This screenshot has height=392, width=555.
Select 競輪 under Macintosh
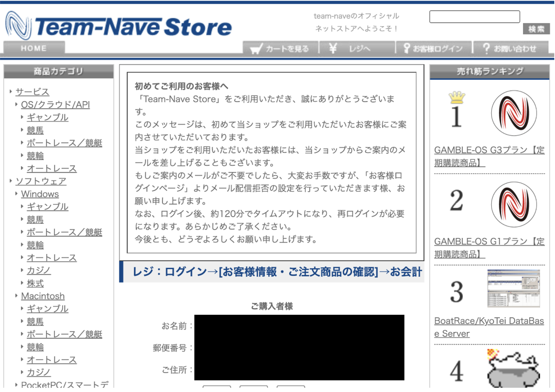35,347
